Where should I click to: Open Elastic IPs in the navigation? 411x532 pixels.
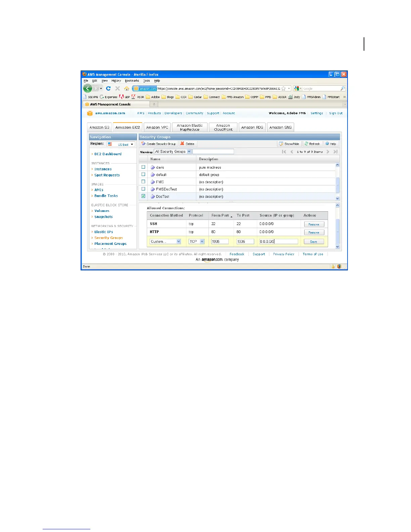pyautogui.click(x=103, y=232)
